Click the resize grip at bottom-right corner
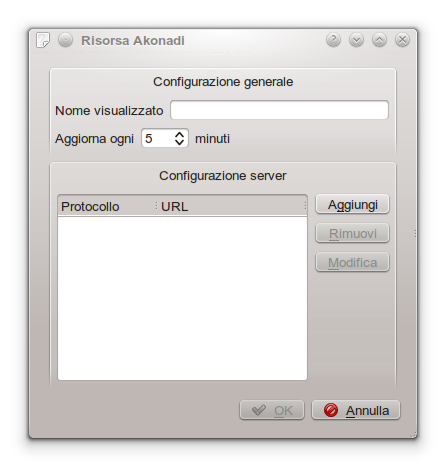The height and width of the screenshot is (467, 446). (x=414, y=435)
